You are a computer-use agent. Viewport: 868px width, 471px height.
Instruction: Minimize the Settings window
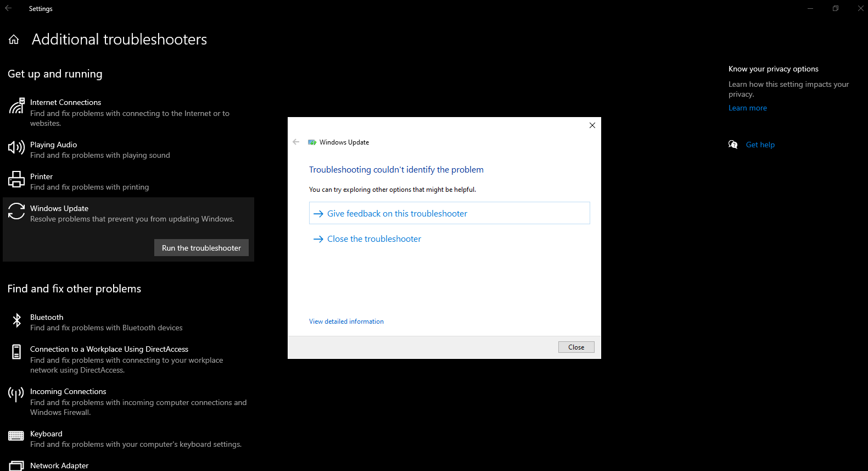click(810, 8)
